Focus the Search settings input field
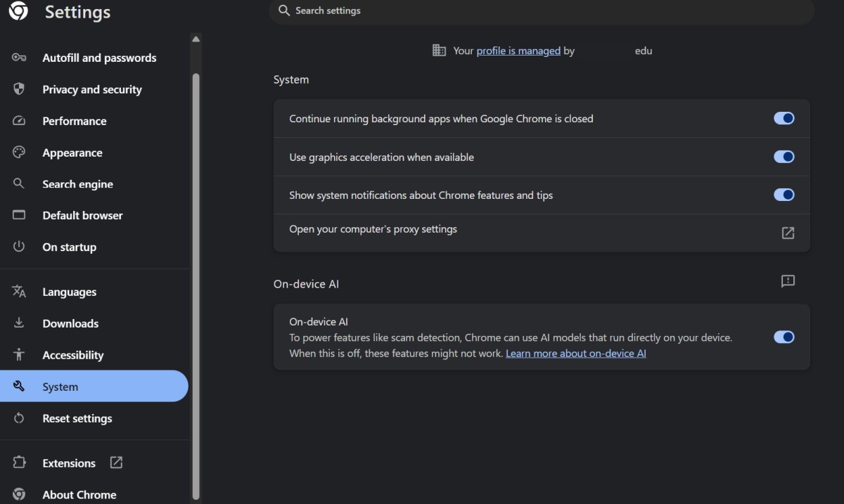844x504 pixels. (x=542, y=11)
